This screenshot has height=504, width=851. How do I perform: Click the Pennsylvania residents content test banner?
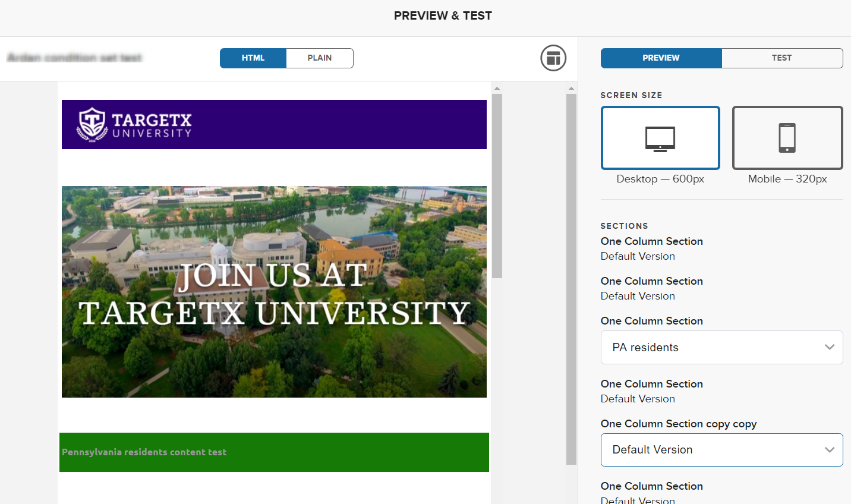point(274,452)
